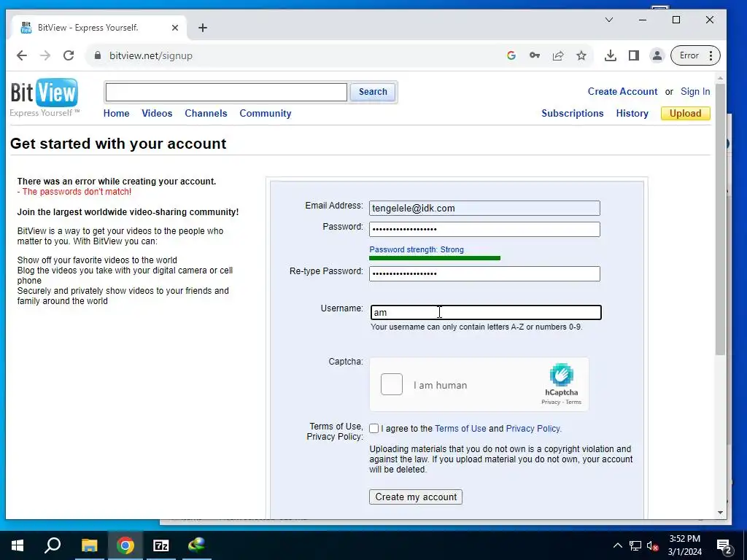Click Chrome icon in taskbar

point(125,545)
